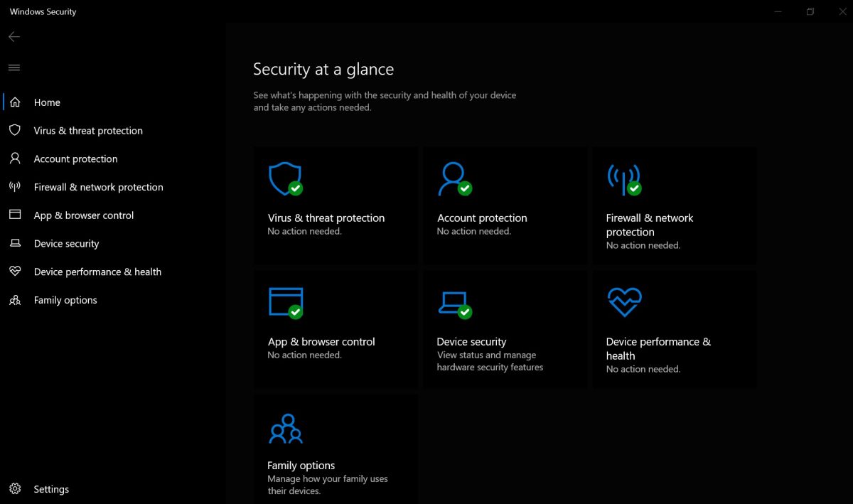Click the Firewall & network antenna tile icon
The image size is (853, 504).
pyautogui.click(x=623, y=178)
